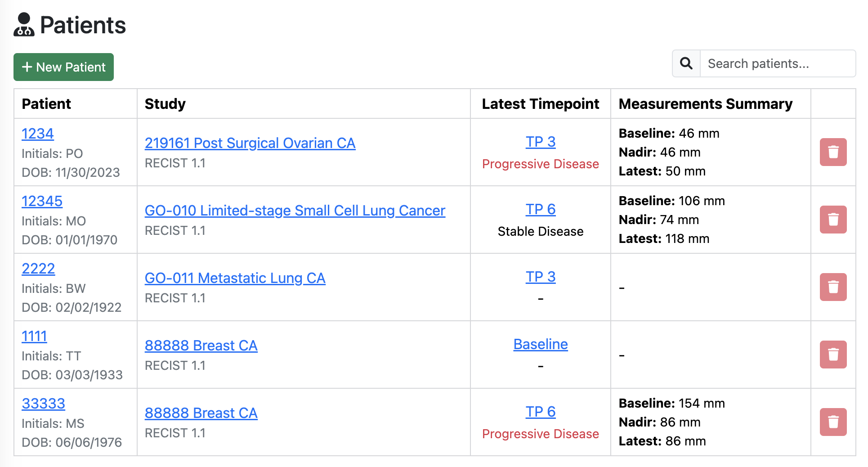Open the TP 6 timepoint for patient 12345

541,209
